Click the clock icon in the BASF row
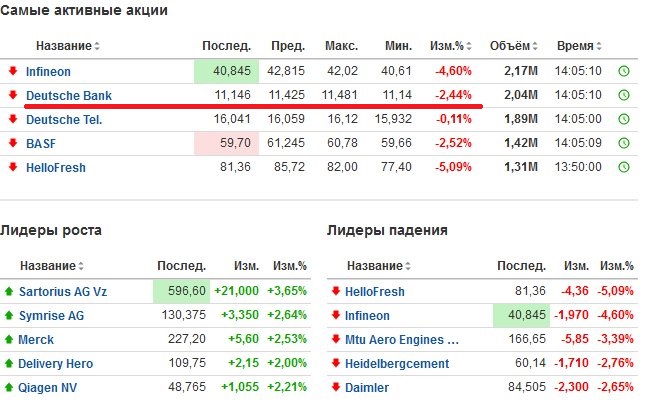The height and width of the screenshot is (402, 646). pos(624,143)
